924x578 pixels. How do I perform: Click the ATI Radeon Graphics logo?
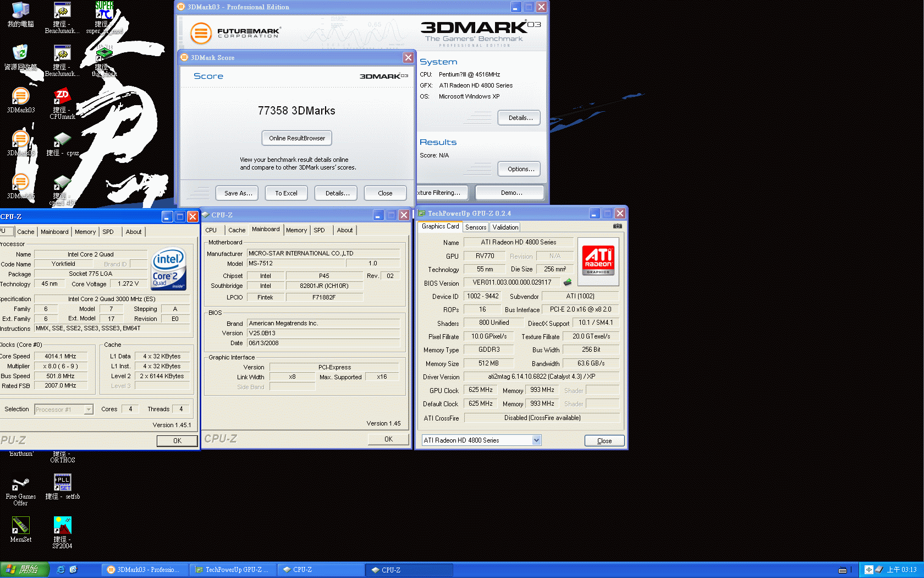(x=598, y=261)
